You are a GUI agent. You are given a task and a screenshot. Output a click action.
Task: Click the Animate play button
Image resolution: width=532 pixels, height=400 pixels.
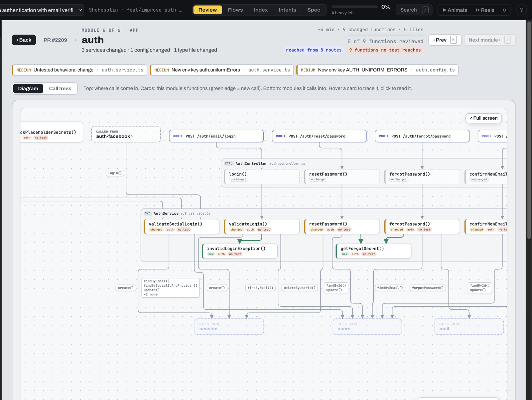[455, 10]
